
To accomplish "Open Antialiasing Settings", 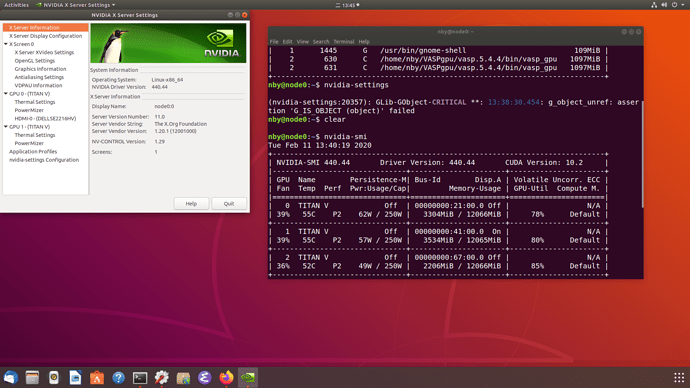I will tap(39, 77).
